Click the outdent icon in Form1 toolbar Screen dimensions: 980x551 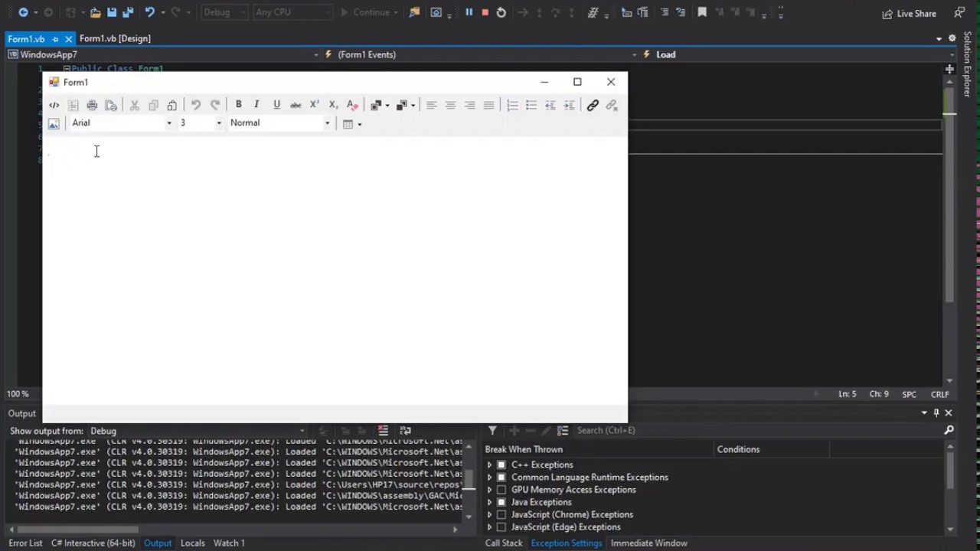coord(550,105)
